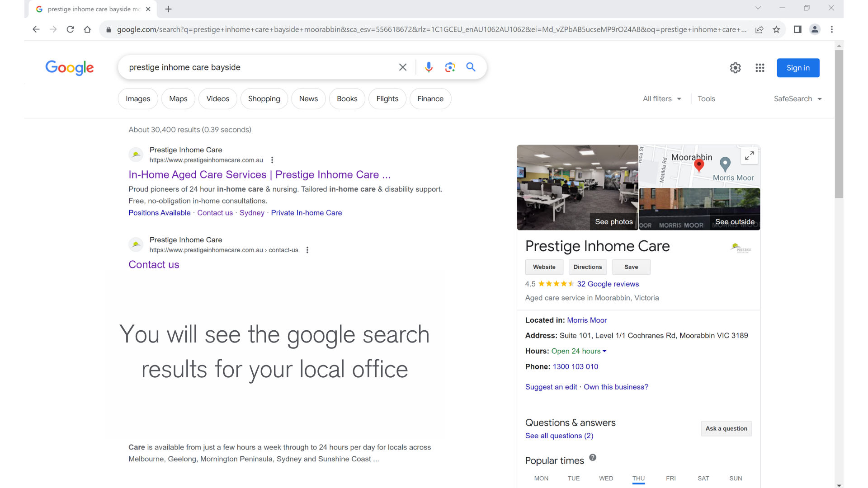
Task: View the 32 Google reviews
Action: [608, 284]
